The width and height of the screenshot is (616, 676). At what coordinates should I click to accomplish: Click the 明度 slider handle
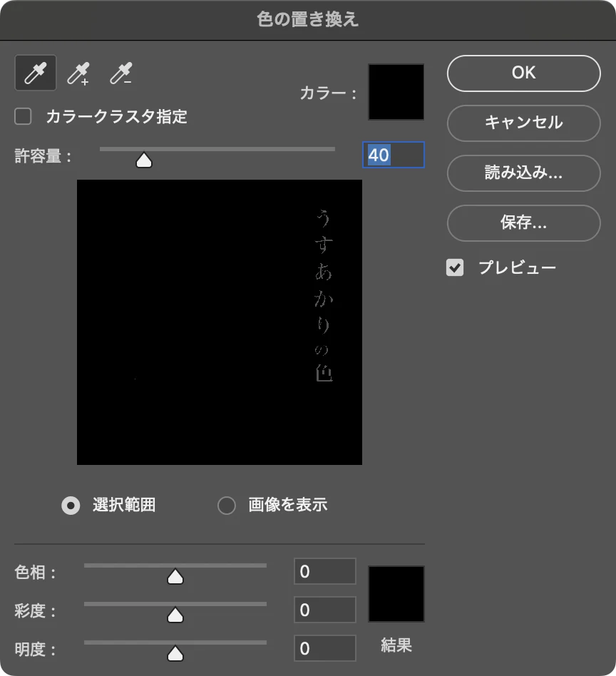[175, 653]
